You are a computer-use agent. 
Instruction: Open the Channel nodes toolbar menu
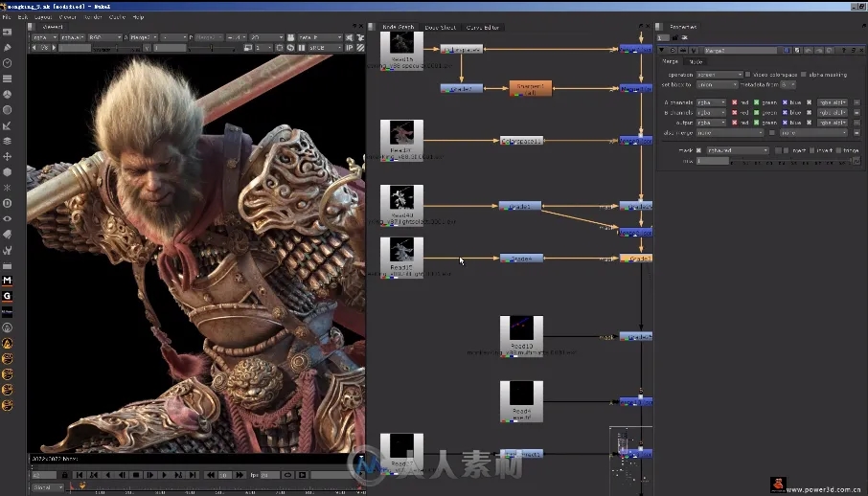8,79
